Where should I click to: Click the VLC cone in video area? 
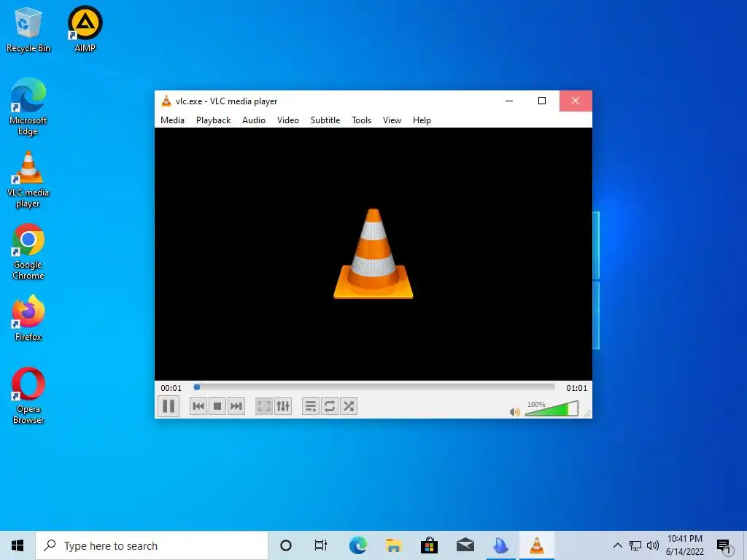pos(373,254)
